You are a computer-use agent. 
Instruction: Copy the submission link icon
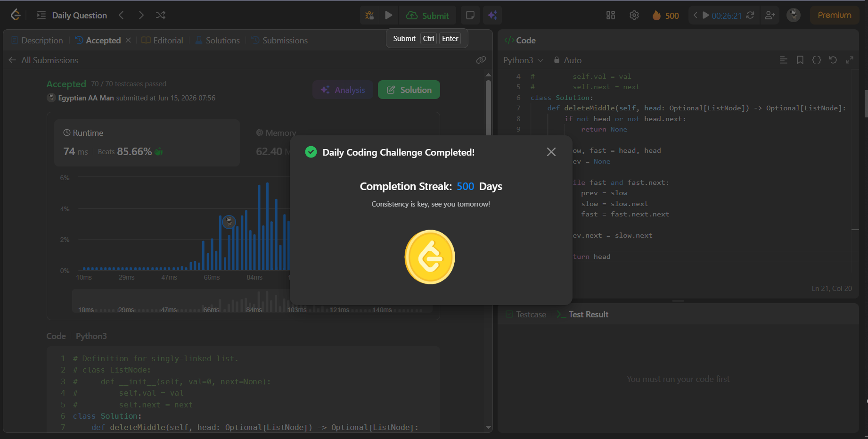(x=481, y=60)
